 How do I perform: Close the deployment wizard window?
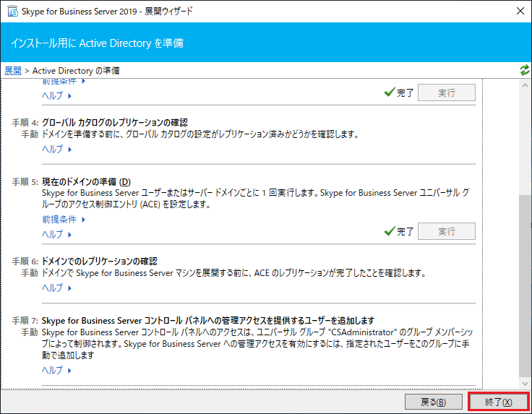pos(520,11)
